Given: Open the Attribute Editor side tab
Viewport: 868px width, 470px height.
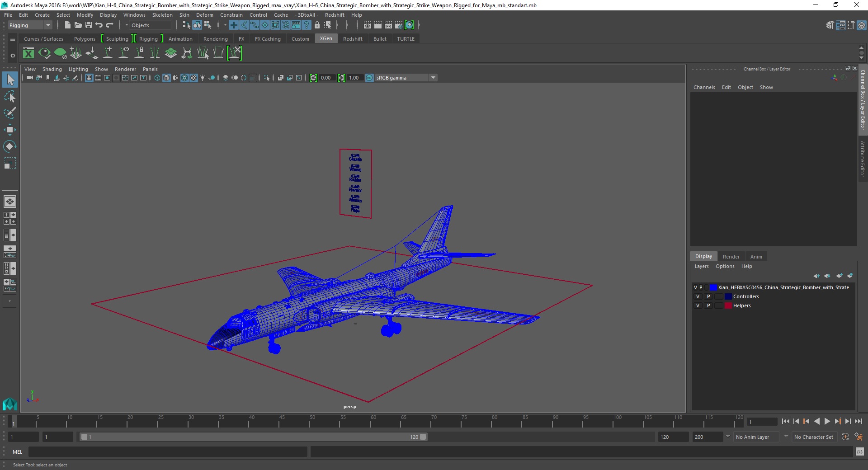Looking at the screenshot, I should tap(863, 159).
